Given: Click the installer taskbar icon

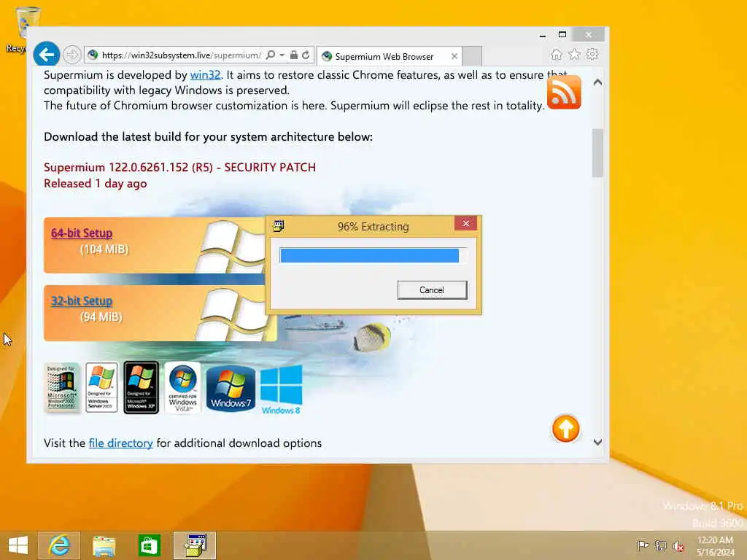Looking at the screenshot, I should point(195,545).
